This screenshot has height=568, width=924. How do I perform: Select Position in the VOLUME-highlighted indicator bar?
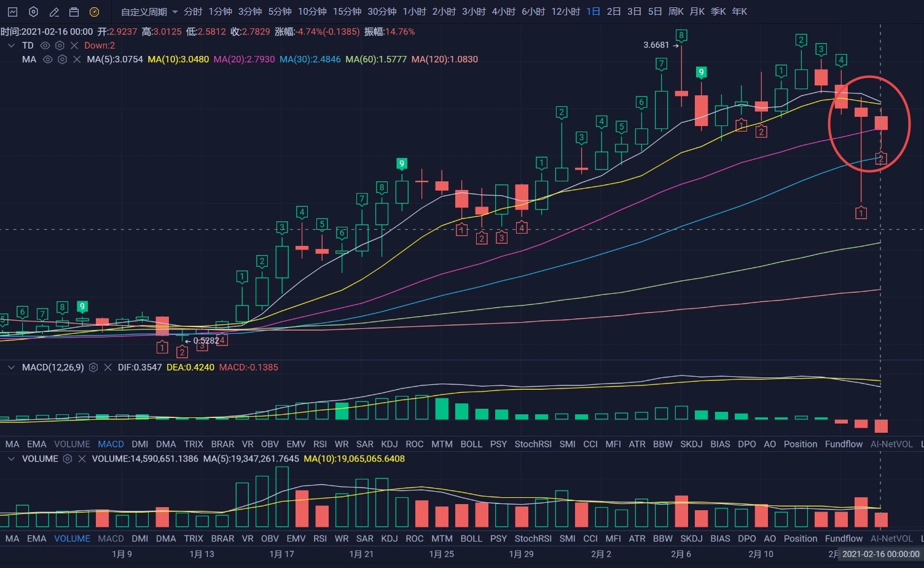click(801, 538)
